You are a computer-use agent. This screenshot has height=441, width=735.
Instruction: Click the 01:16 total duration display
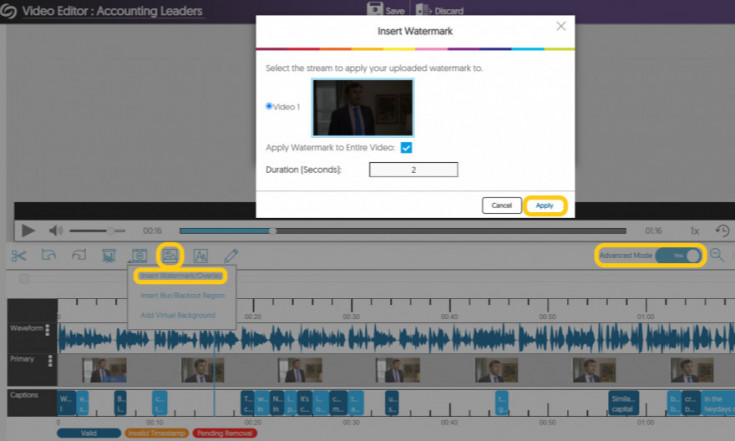653,231
